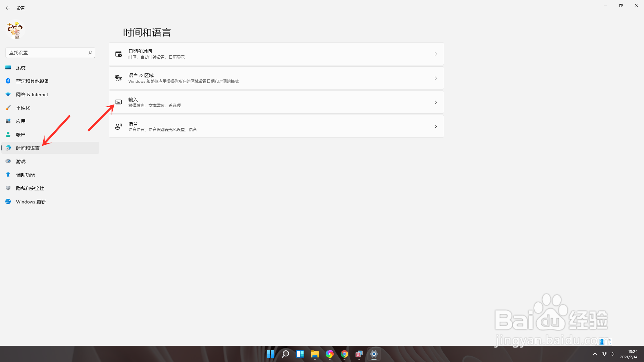Open Chrome from the taskbar

tap(344, 354)
